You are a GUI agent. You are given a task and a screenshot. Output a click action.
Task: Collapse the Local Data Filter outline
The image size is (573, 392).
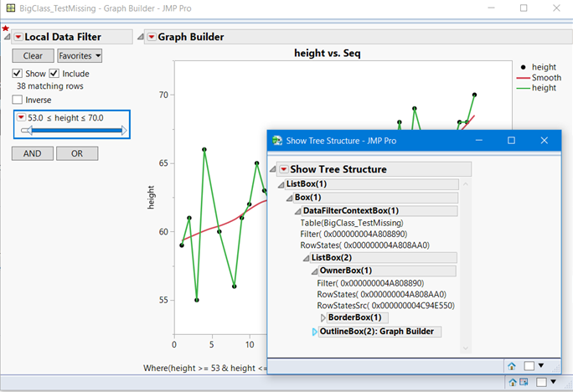tap(7, 37)
